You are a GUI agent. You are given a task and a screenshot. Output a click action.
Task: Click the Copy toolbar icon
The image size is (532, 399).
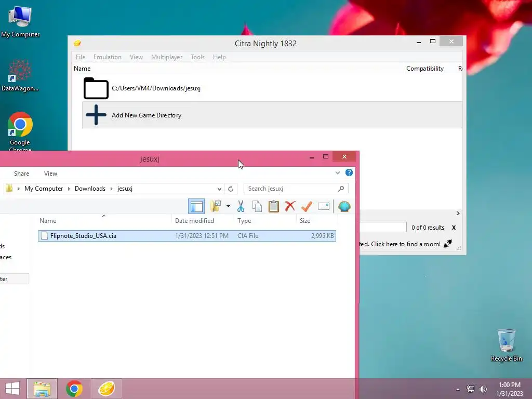pos(257,206)
